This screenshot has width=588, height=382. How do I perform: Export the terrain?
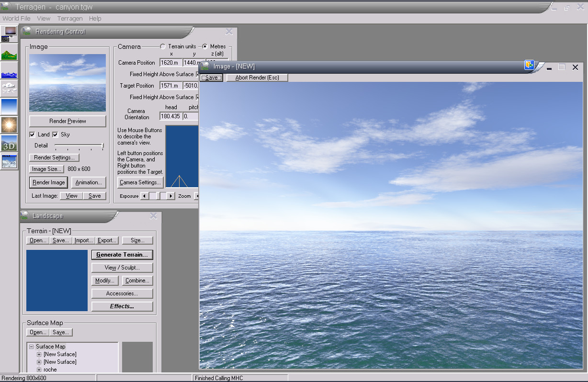[x=107, y=240]
